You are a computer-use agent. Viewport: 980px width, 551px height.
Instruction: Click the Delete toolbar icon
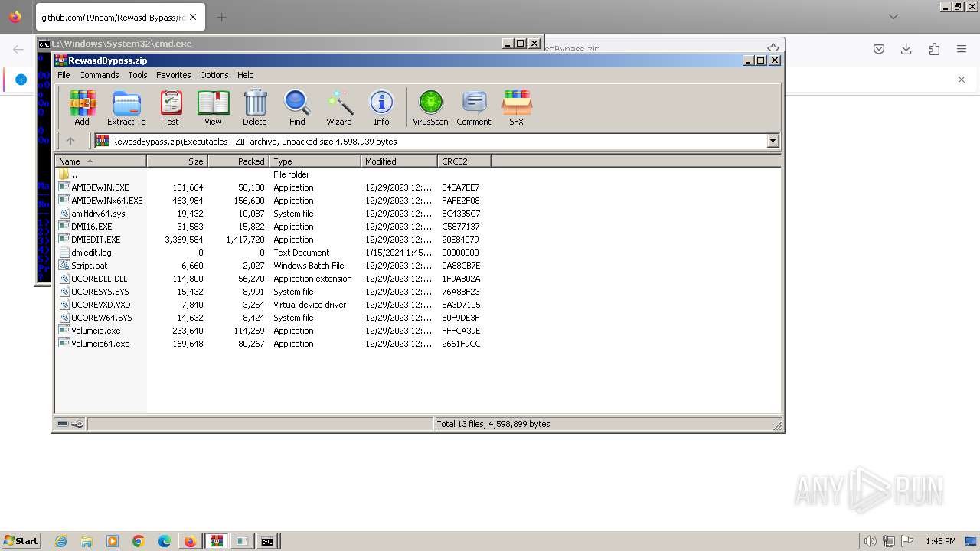pos(255,107)
